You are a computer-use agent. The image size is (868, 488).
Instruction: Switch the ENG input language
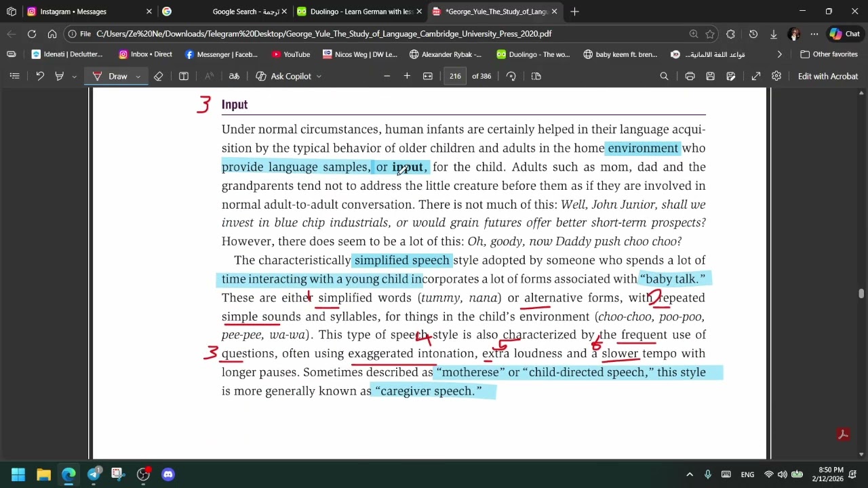(747, 474)
